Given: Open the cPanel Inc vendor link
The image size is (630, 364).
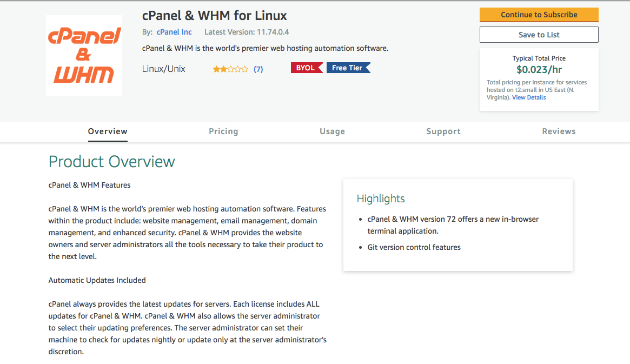Looking at the screenshot, I should pos(174,32).
